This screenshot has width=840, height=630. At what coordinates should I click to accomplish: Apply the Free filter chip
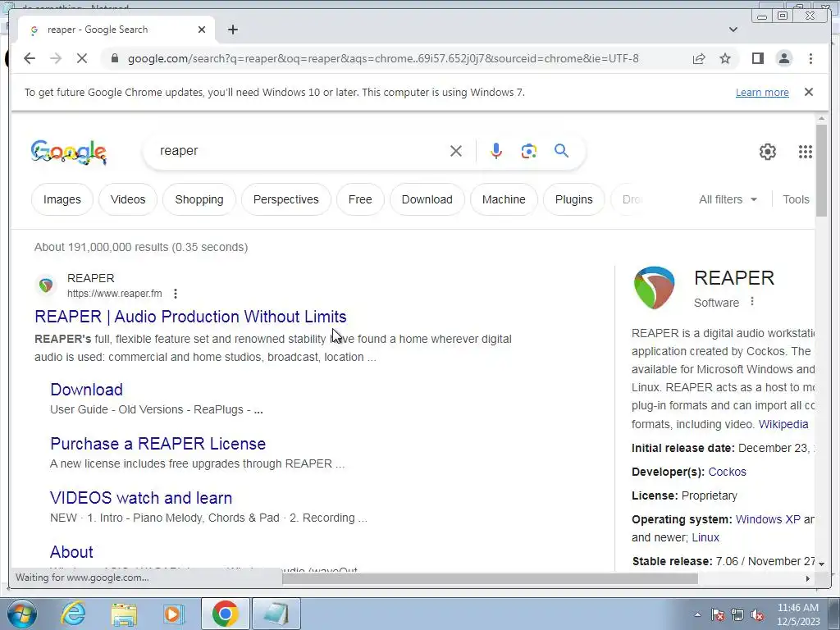[360, 199]
